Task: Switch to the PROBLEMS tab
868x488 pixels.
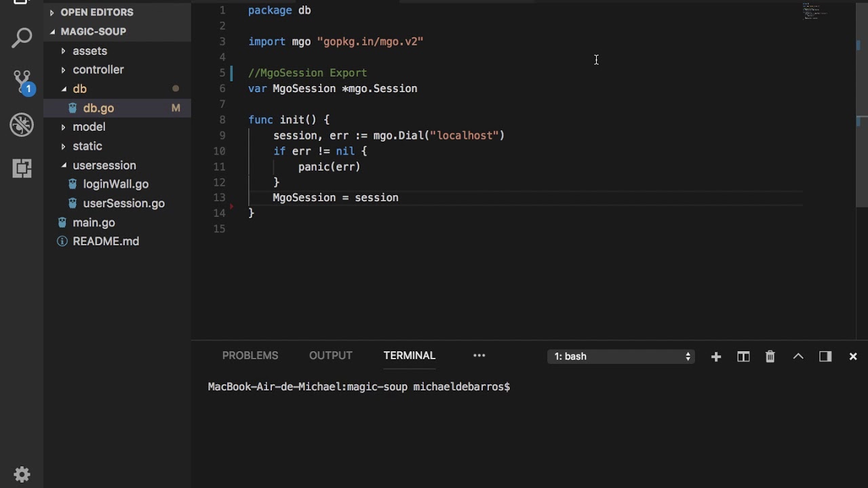Action: coord(250,356)
